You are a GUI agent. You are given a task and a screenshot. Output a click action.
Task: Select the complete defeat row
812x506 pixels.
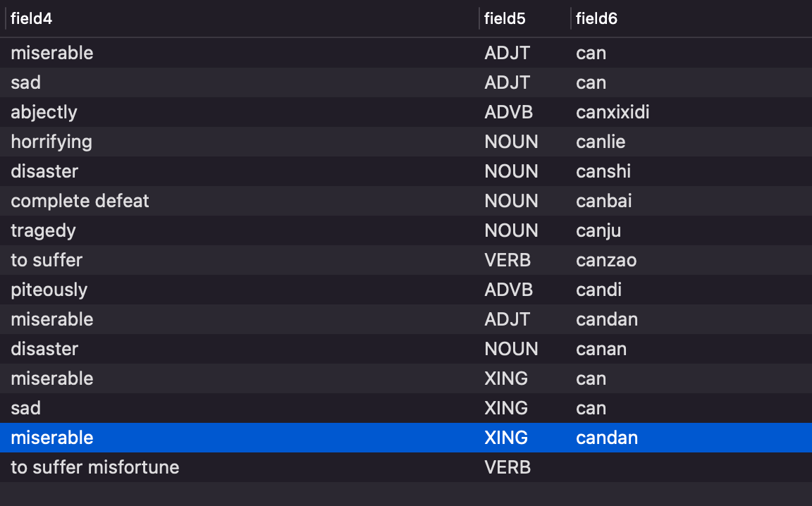tap(406, 201)
